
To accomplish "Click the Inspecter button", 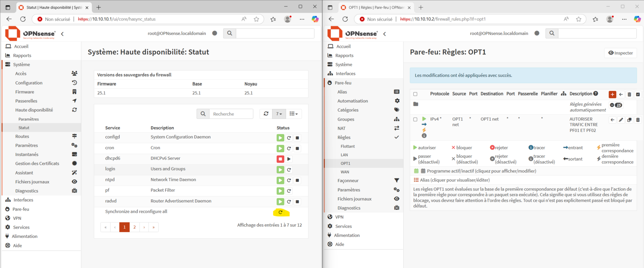I will 620,53.
